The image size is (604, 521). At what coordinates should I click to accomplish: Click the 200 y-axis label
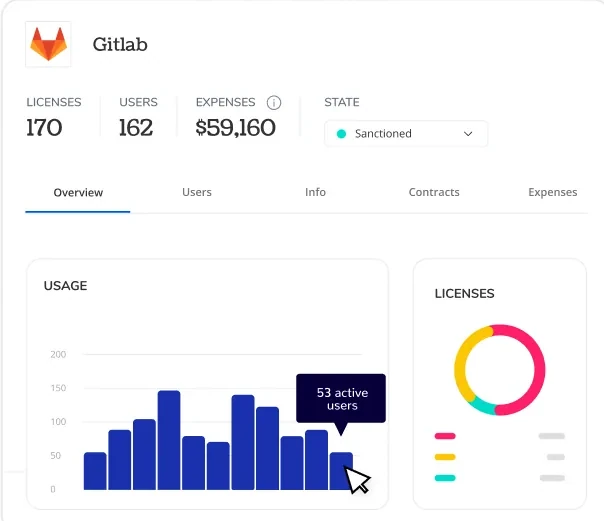coord(58,354)
